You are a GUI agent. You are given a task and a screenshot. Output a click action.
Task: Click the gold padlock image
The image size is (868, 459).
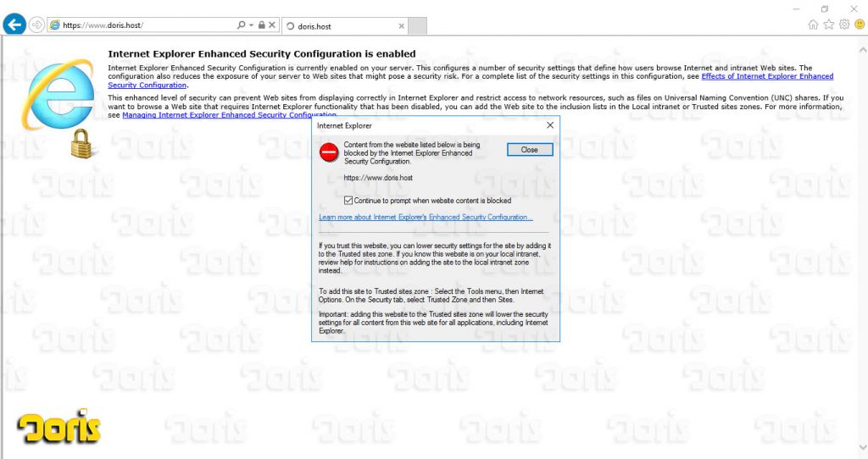(82, 144)
